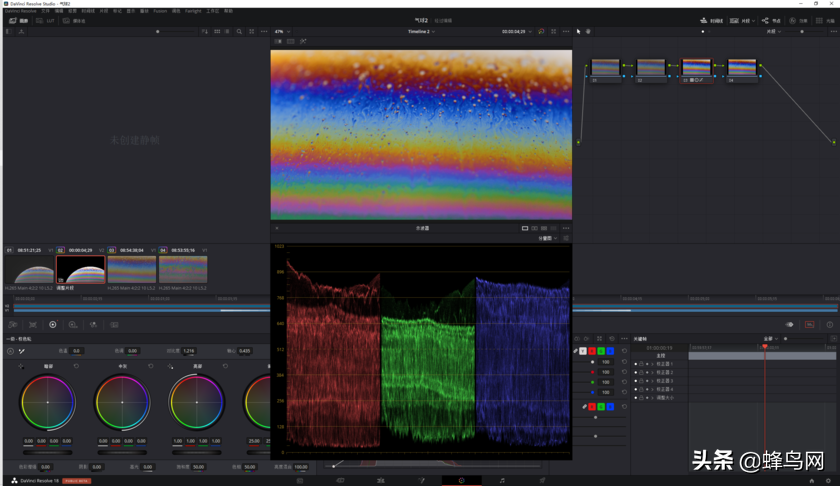Expand the keyframes 全部 dropdown
The height and width of the screenshot is (486, 840).
tap(770, 339)
